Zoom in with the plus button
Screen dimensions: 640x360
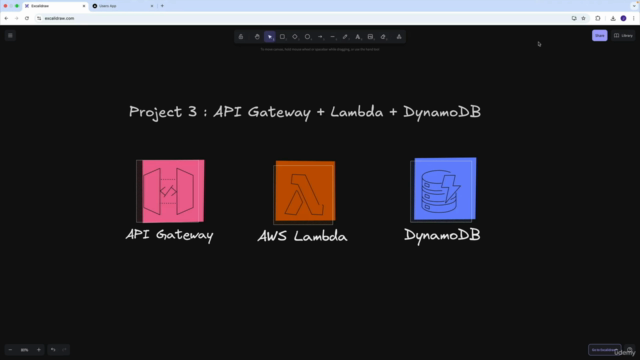coord(39,350)
